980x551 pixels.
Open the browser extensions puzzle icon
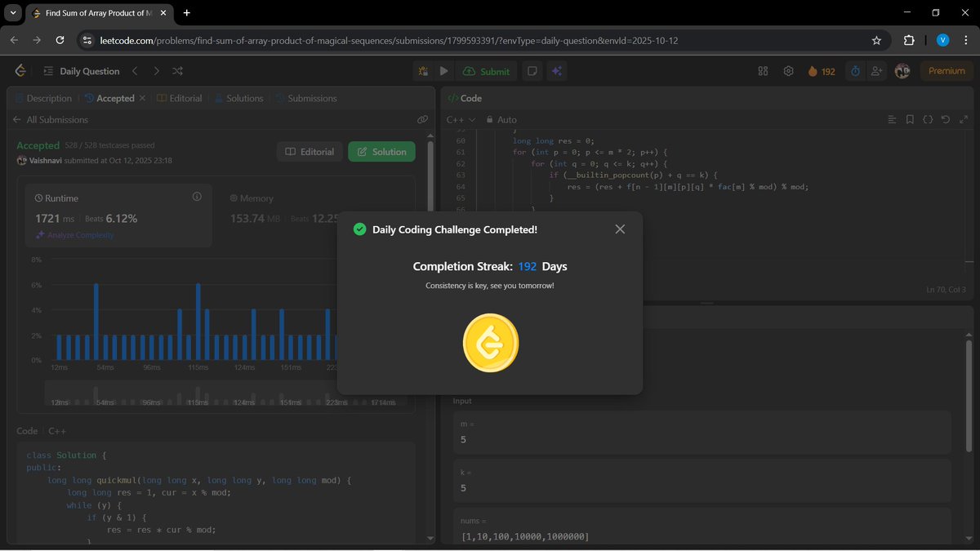pyautogui.click(x=908, y=40)
